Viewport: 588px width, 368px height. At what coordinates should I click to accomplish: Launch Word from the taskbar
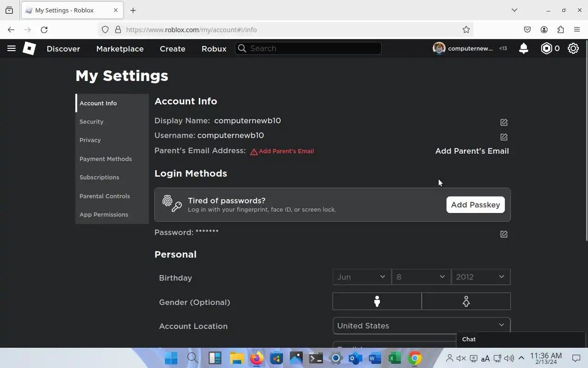click(375, 358)
